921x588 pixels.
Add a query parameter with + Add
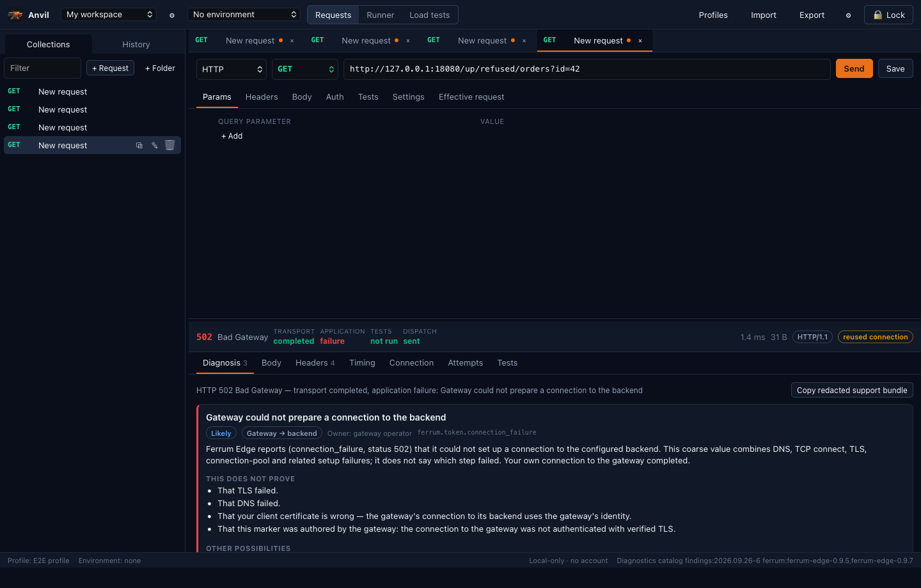point(232,136)
